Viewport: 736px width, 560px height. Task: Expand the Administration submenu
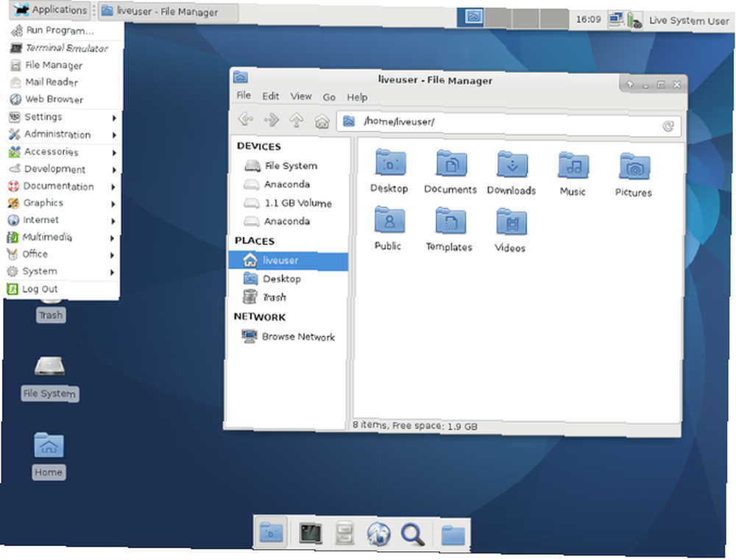pyautogui.click(x=63, y=134)
